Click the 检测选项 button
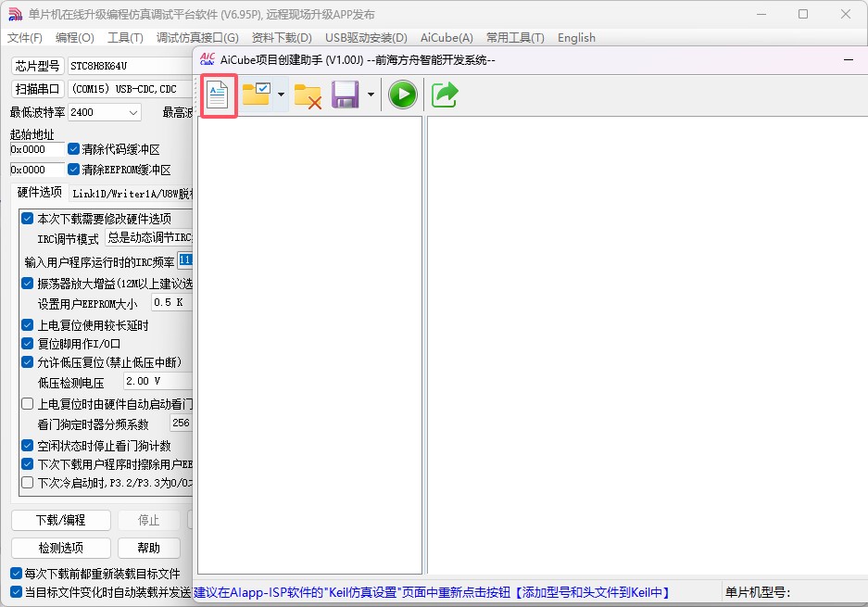 tap(61, 548)
